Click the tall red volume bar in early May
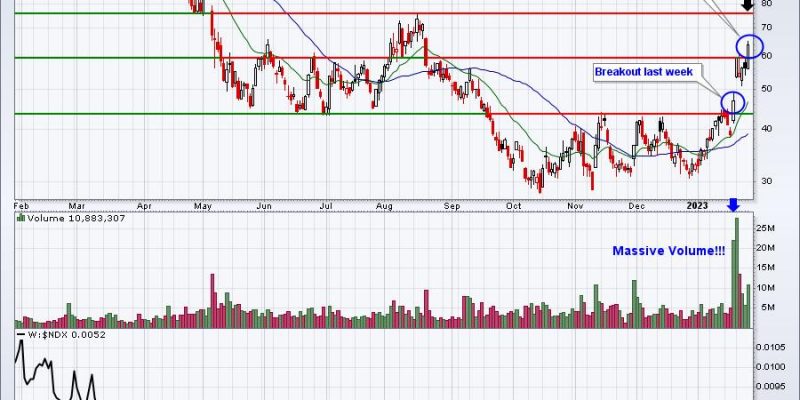This screenshot has height=400, width=800. pyautogui.click(x=212, y=301)
